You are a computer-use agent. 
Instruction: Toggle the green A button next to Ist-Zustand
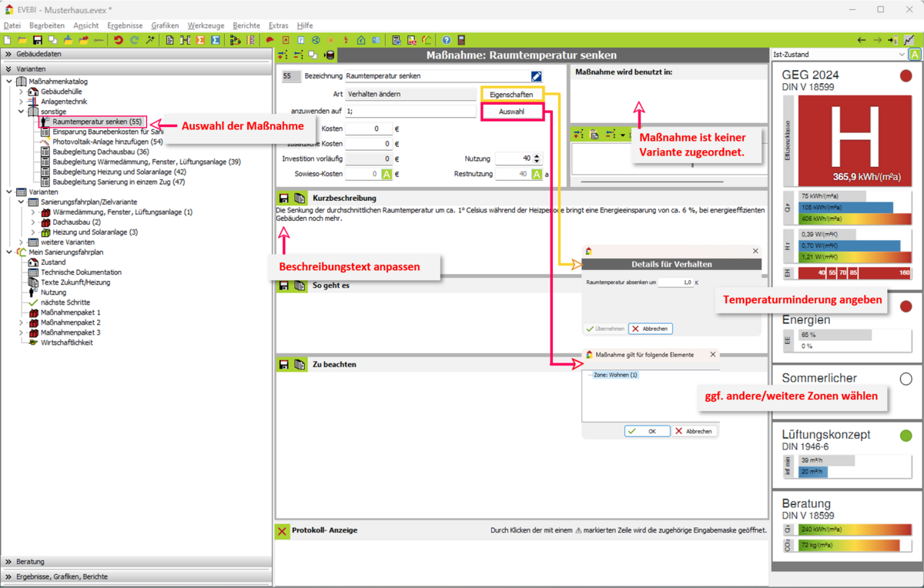[x=915, y=55]
